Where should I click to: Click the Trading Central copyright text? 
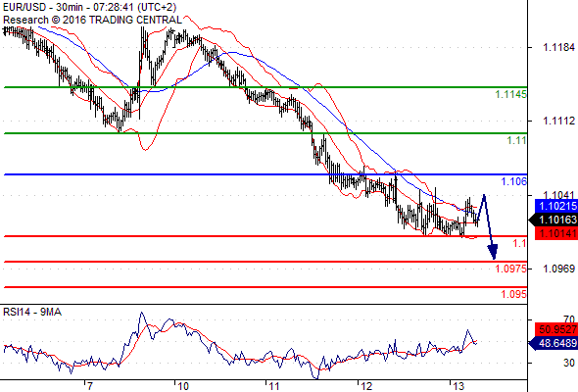click(92, 20)
